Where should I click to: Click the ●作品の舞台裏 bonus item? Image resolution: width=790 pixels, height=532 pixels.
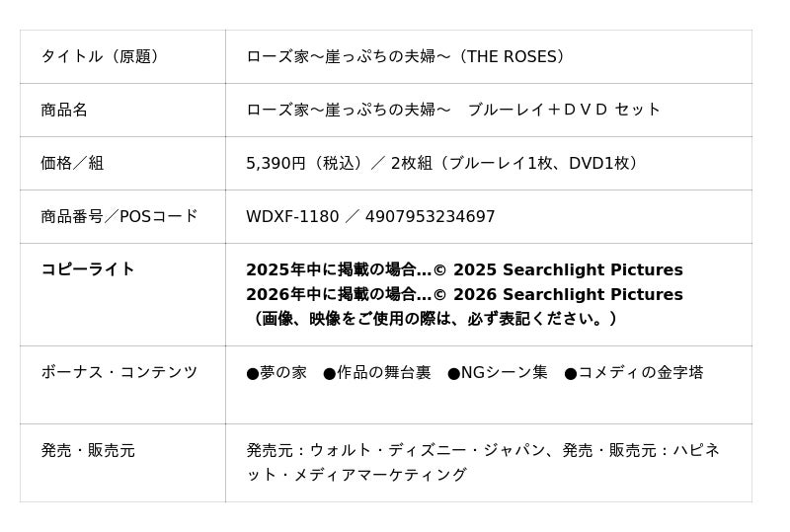(x=377, y=373)
